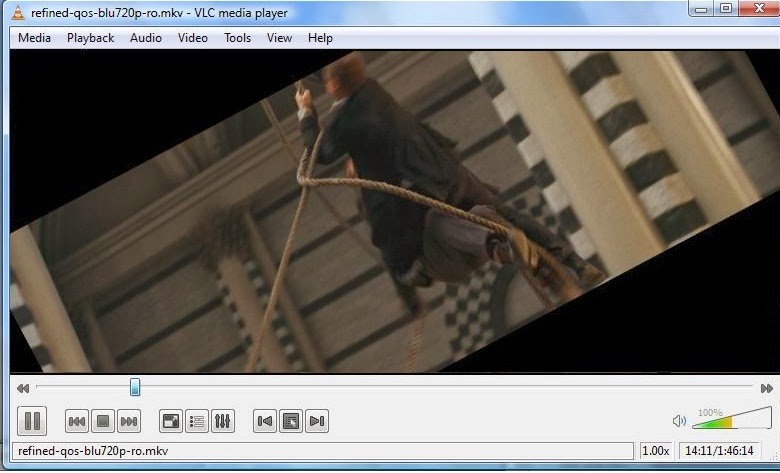Open the Video menu
The width and height of the screenshot is (780, 473).
[193, 38]
